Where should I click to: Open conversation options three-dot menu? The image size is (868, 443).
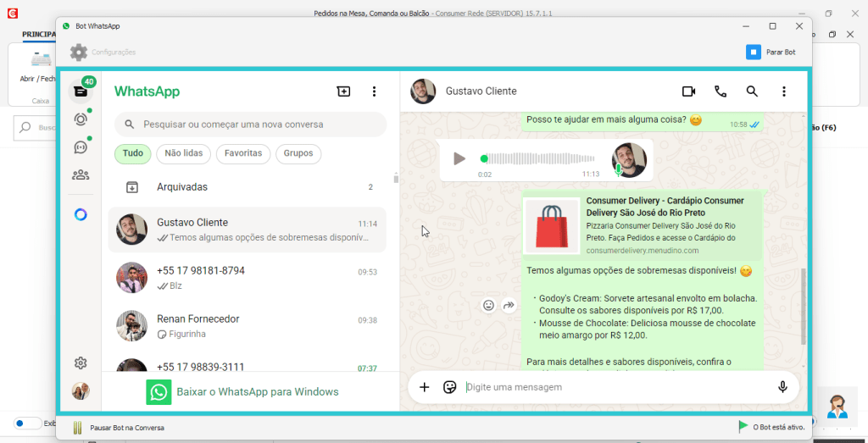coord(784,91)
